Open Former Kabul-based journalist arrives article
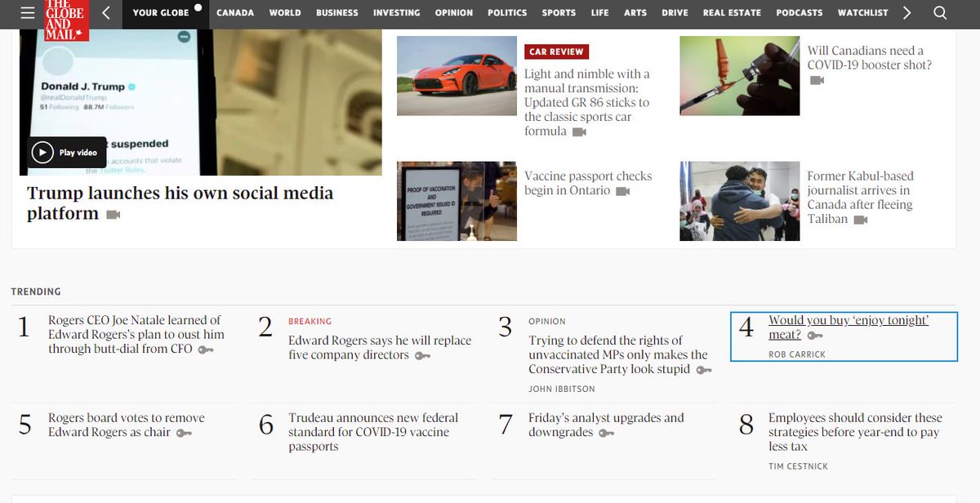This screenshot has width=980, height=503. coord(860,198)
